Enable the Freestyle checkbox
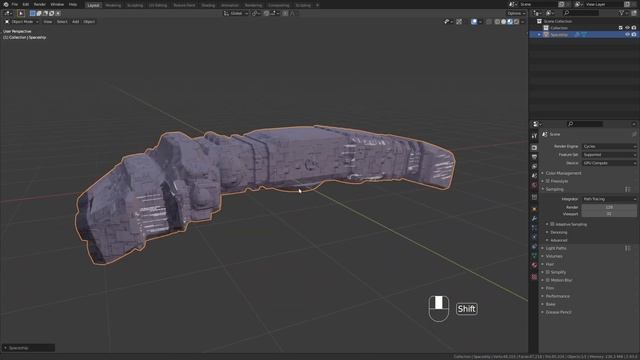This screenshot has height=360, width=640. [x=548, y=181]
